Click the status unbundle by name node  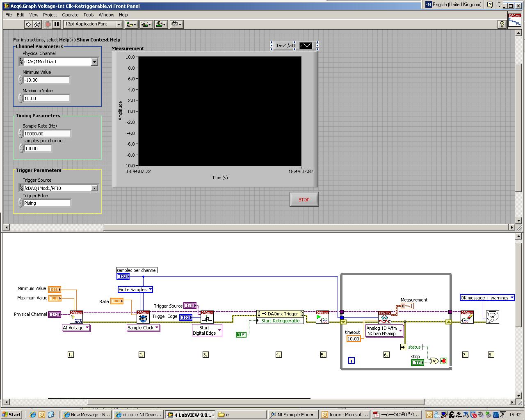click(411, 347)
